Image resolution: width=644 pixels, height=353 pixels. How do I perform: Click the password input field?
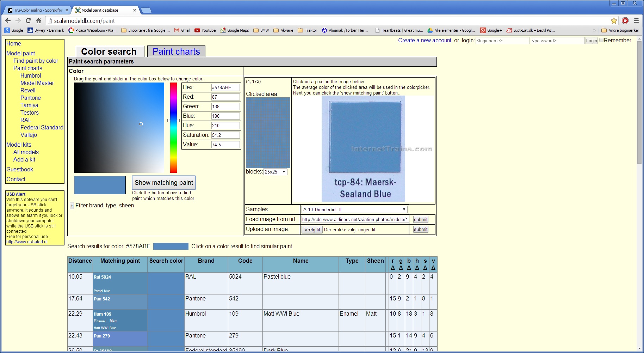pos(558,41)
